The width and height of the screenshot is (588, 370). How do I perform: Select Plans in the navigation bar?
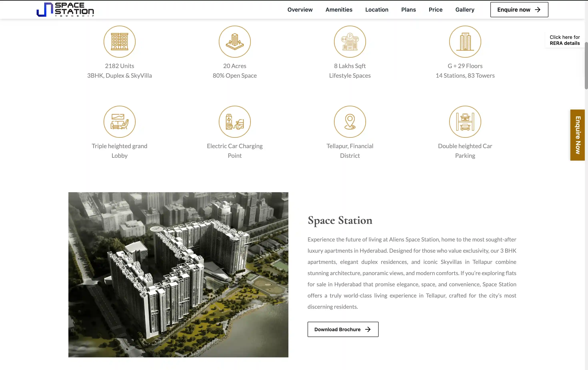pyautogui.click(x=408, y=10)
